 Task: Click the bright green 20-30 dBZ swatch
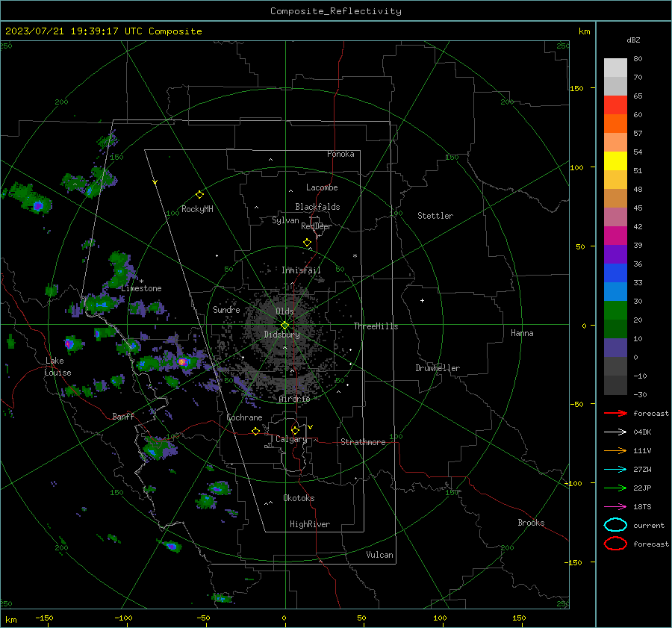point(615,311)
